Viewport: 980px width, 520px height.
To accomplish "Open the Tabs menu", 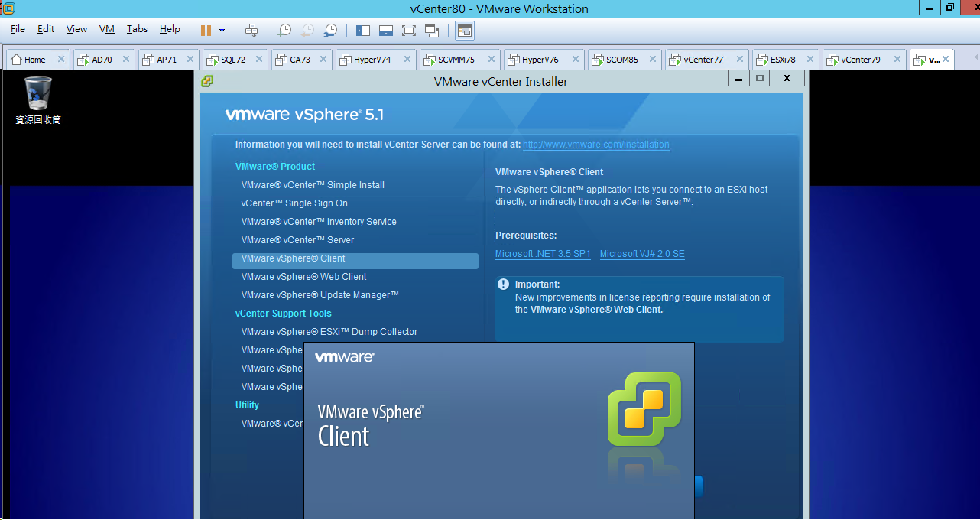I will (x=138, y=29).
